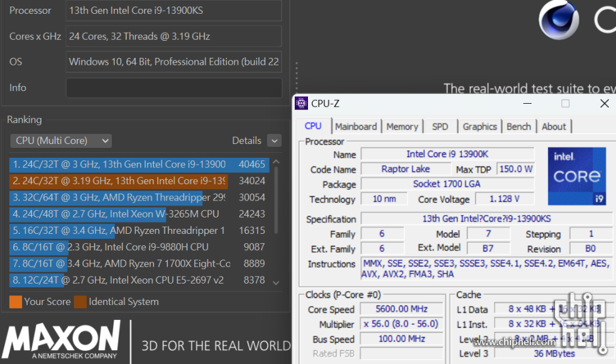The width and height of the screenshot is (616, 364).
Task: Select the Ryzen 7 1700X ranking row
Action: [140, 263]
